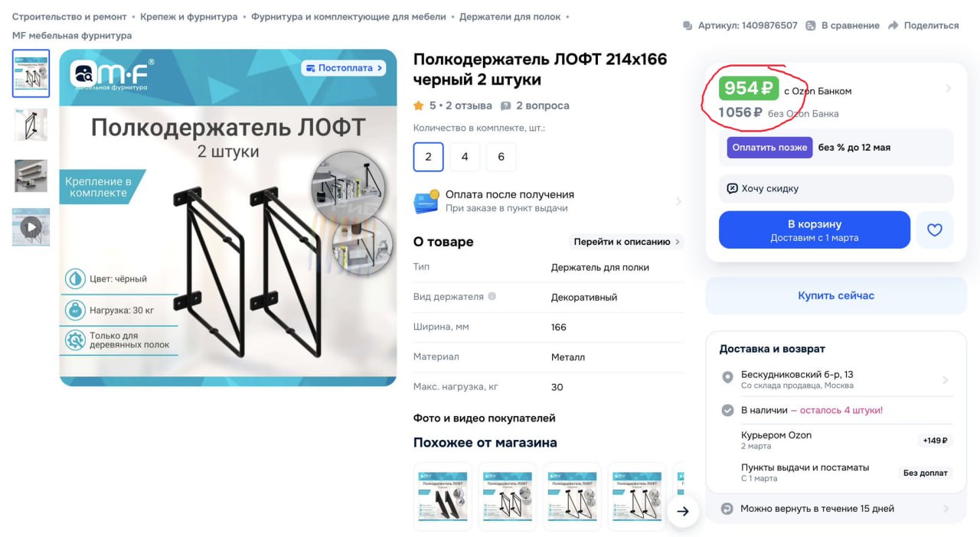Viewport: 980px width, 537px height.
Task: Click the star rating with 2 отзыва
Action: [452, 106]
